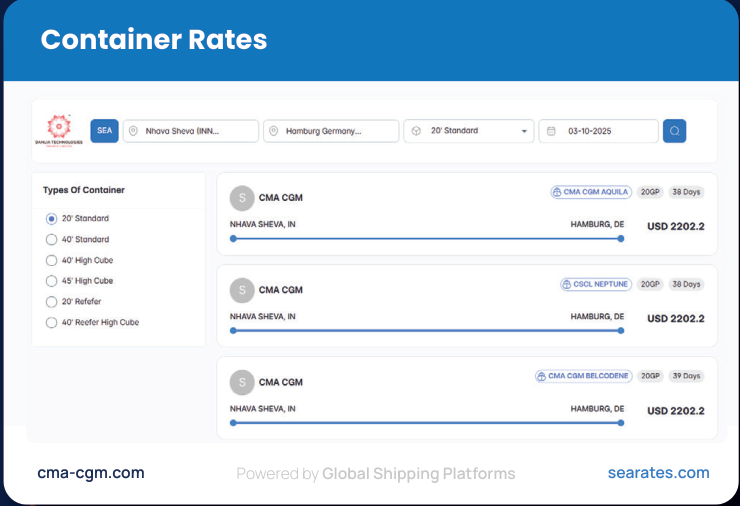Pick the 20' Refefer container option
The image size is (740, 506).
tap(51, 302)
